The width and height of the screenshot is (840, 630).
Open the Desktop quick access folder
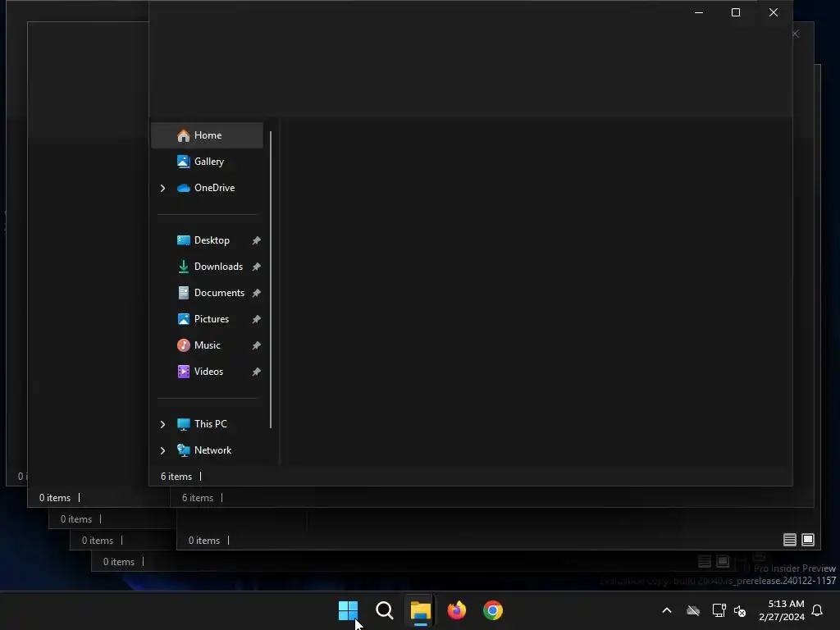click(207, 240)
